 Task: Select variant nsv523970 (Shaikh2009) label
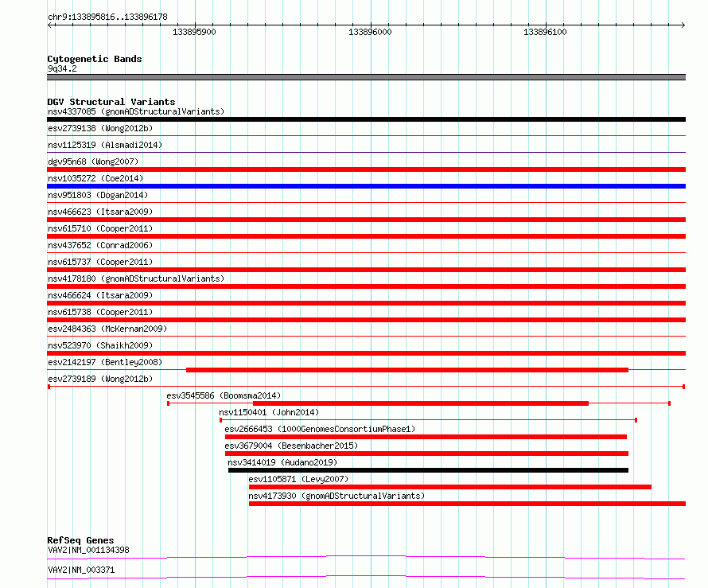pyautogui.click(x=100, y=345)
